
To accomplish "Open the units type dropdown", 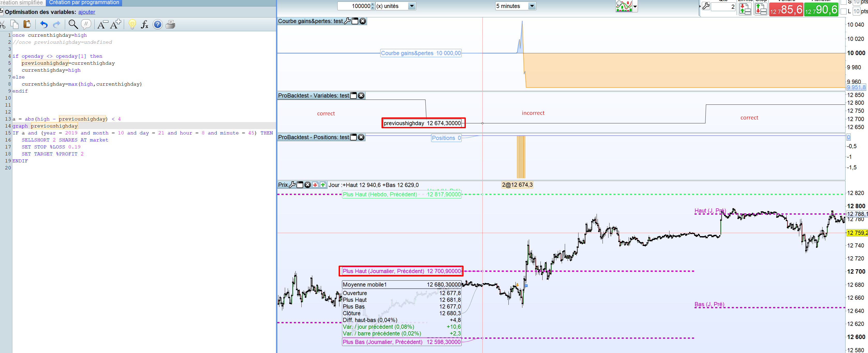I will (x=412, y=6).
